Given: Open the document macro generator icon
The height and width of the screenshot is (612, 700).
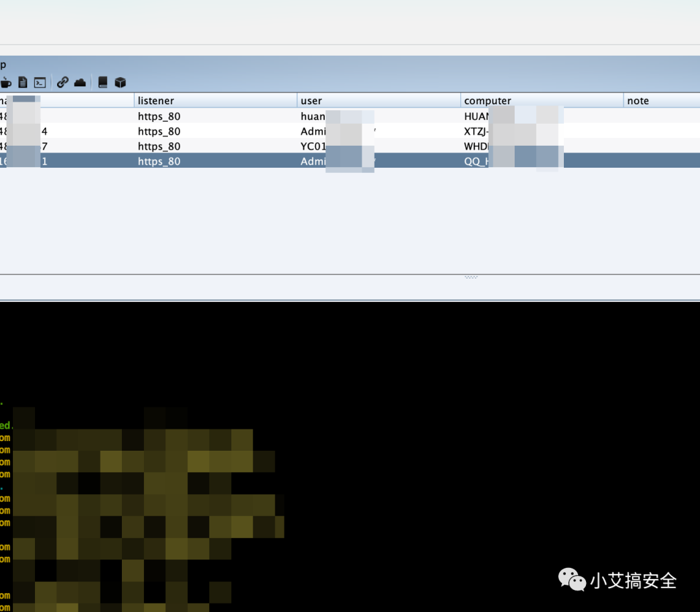Looking at the screenshot, I should (x=23, y=82).
